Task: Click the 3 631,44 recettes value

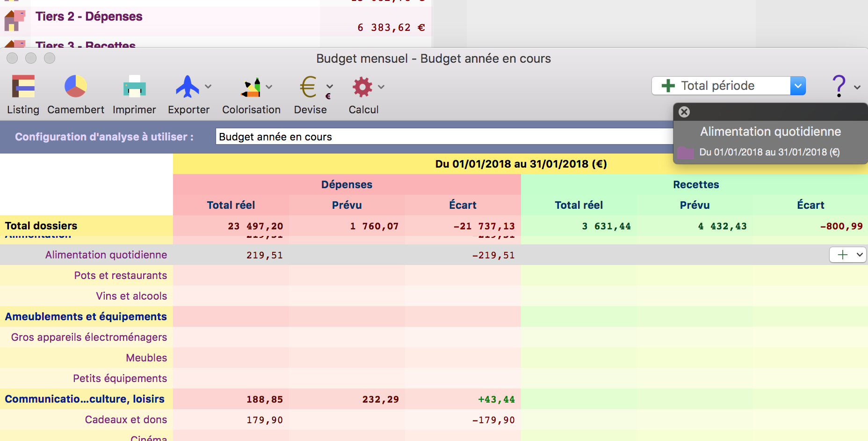Action: [x=607, y=226]
